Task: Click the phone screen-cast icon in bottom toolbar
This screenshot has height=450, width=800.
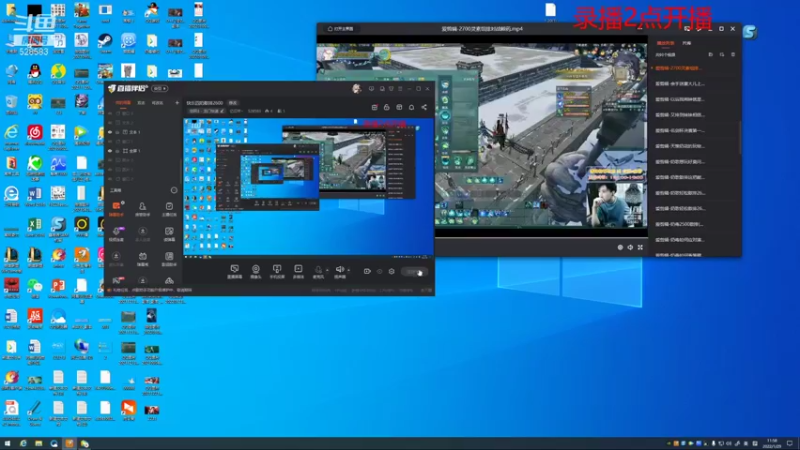Action: pyautogui.click(x=277, y=269)
